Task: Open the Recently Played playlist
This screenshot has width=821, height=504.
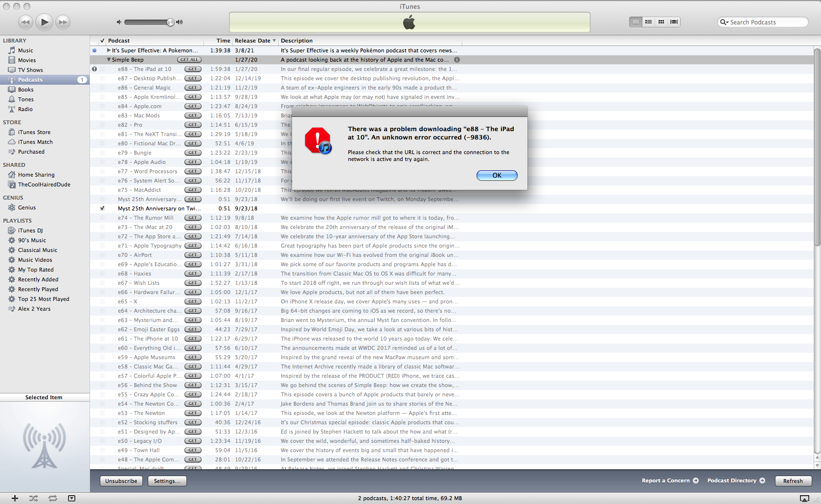Action: pos(38,289)
